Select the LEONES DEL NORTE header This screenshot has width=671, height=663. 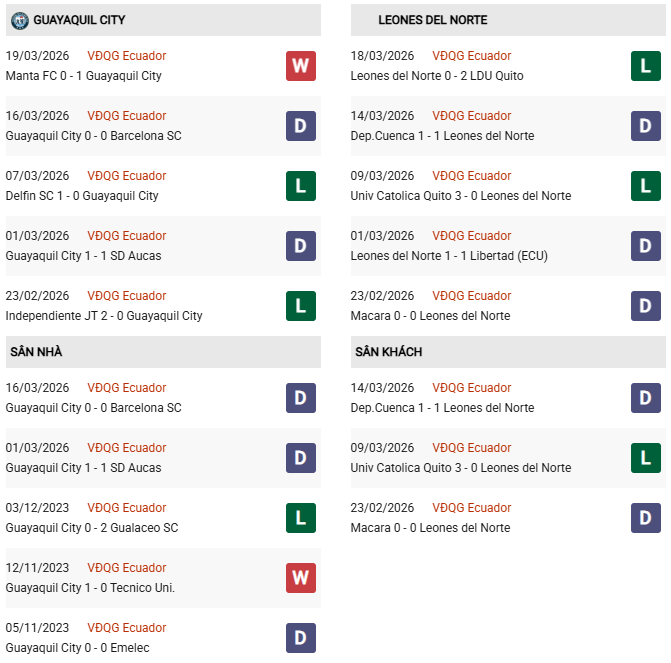pos(433,20)
